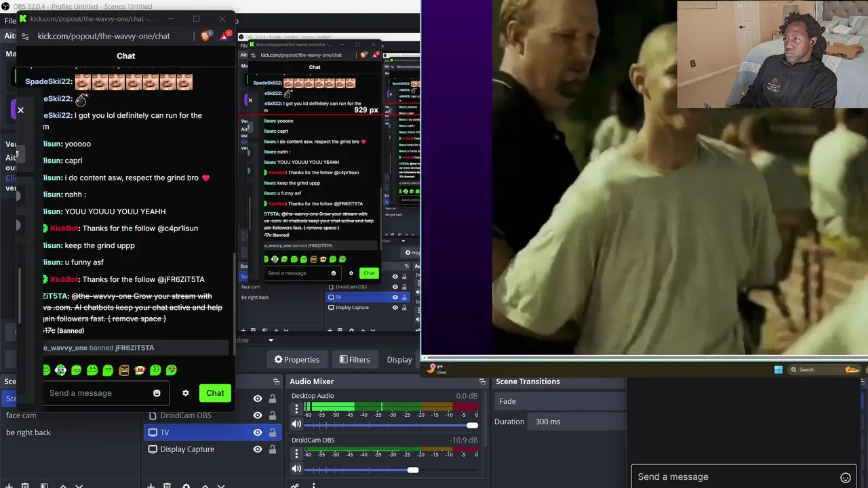
Task: Pick the red-capped emote in quick emote bar
Action: pyautogui.click(x=140, y=370)
